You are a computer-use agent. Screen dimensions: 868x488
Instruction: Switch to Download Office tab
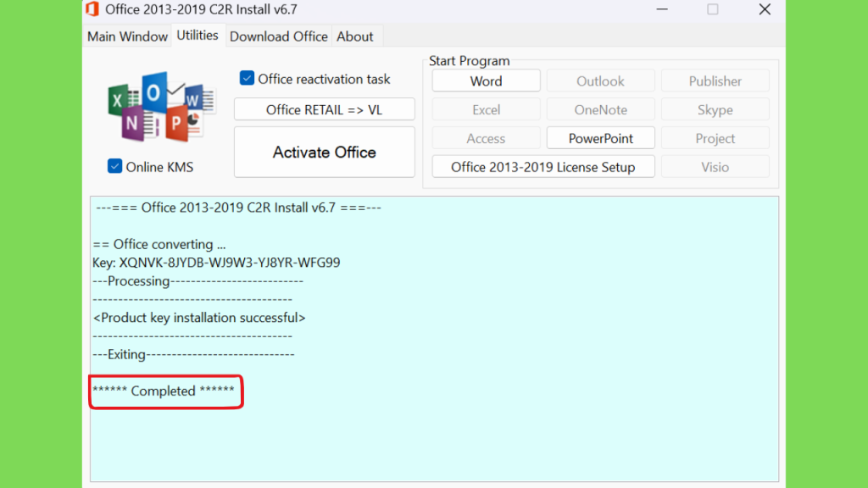(278, 36)
